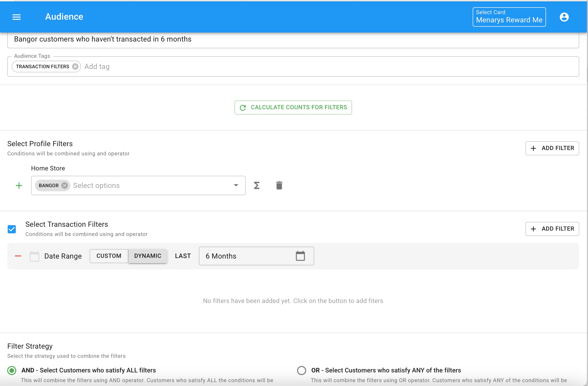Click the sigma aggregate icon for Home Store
The width and height of the screenshot is (588, 386).
pos(256,185)
